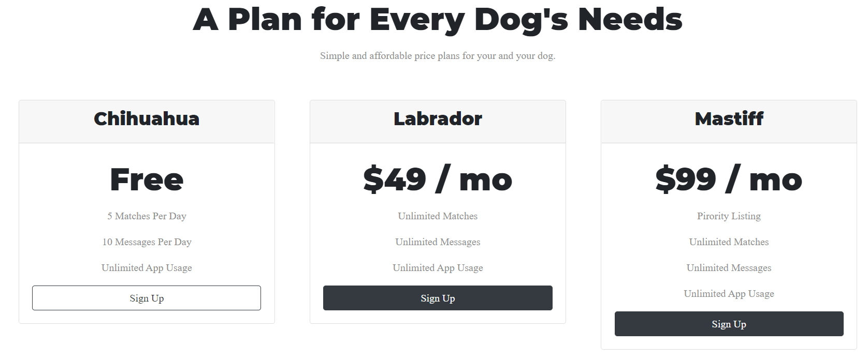
Task: Click the Free price label
Action: (x=147, y=179)
